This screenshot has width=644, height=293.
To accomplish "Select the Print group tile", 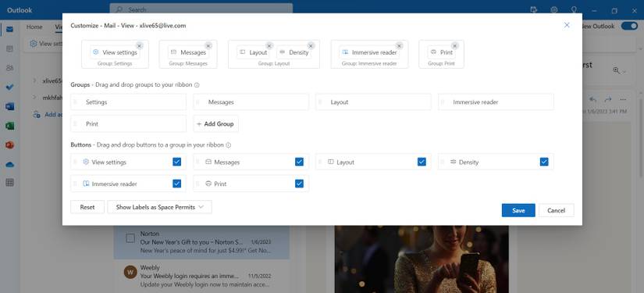I will [128, 123].
